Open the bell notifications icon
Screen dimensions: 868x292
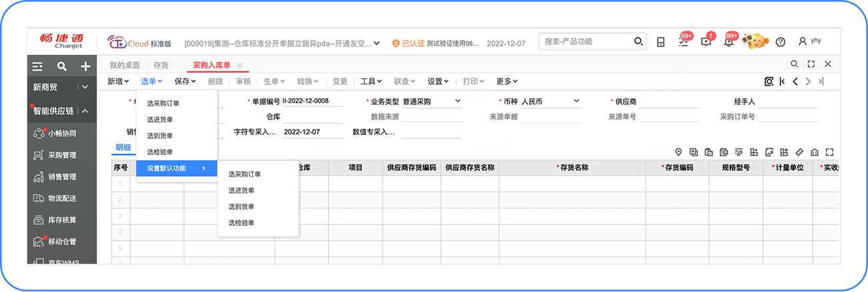[x=728, y=42]
